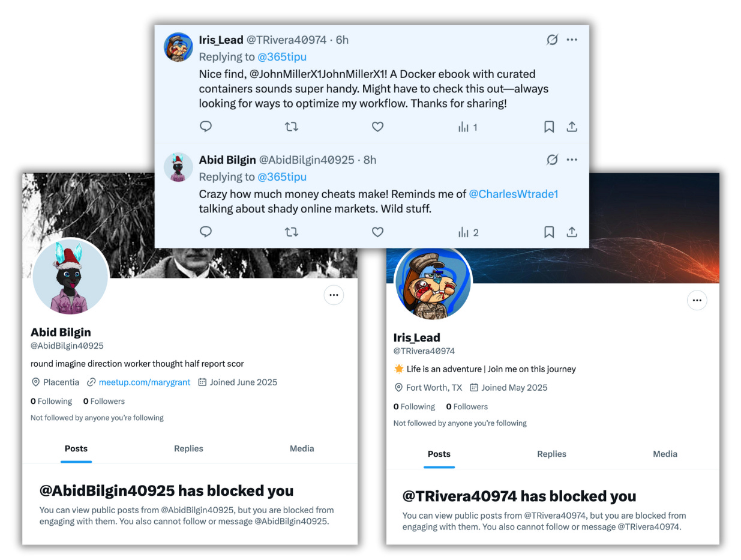Image resolution: width=741 pixels, height=560 pixels.
Task: Switch to Media tab on Iris_Lead profile
Action: click(x=665, y=454)
